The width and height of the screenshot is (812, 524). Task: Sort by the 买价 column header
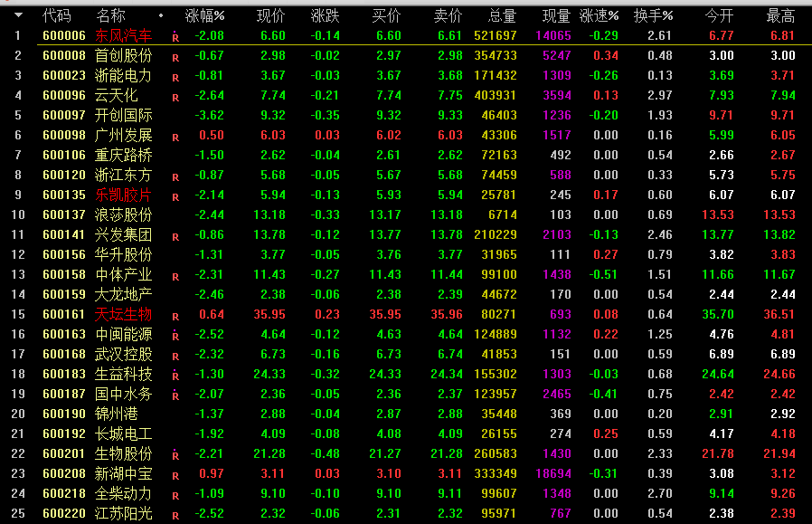(386, 16)
